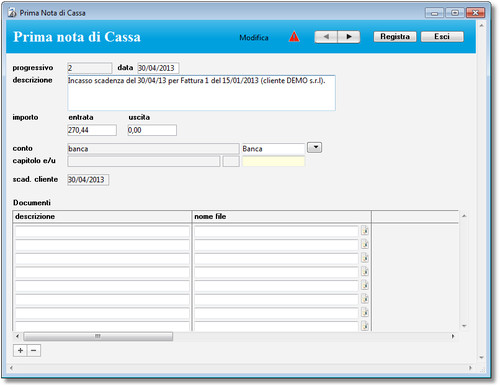Click the file browse icon in second document row
Screen dimensions: 500x387
[x=365, y=244]
